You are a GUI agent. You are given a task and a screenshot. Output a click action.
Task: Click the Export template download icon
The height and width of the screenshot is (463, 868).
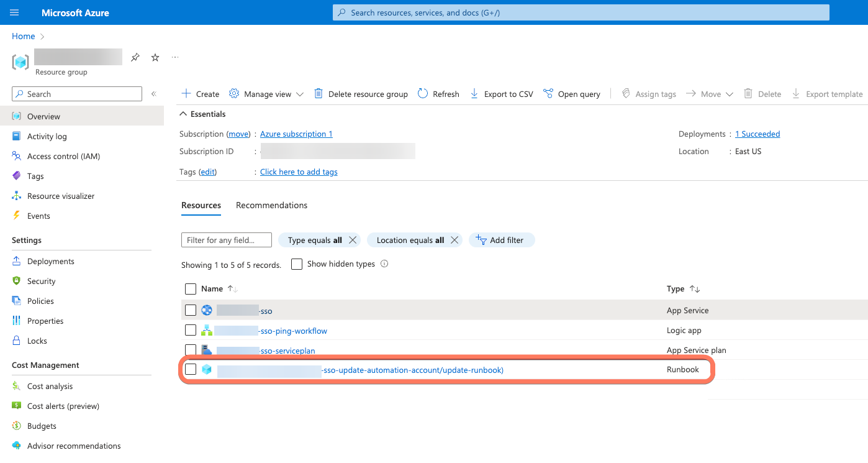pyautogui.click(x=796, y=94)
